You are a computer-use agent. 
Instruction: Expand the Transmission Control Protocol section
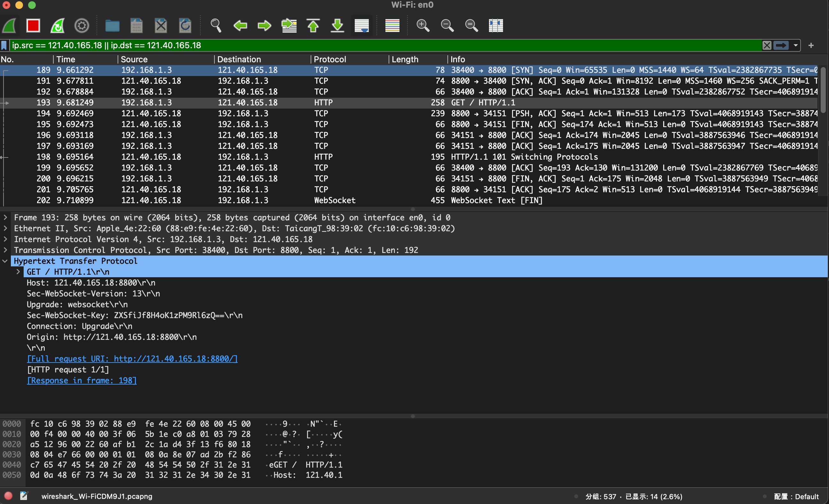(x=5, y=250)
